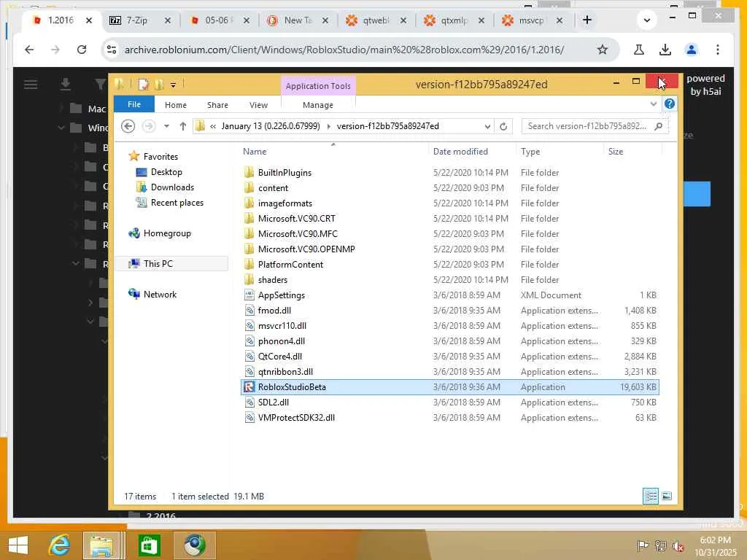Open Chrome tab search dropdown
This screenshot has height=560, width=747.
(646, 20)
